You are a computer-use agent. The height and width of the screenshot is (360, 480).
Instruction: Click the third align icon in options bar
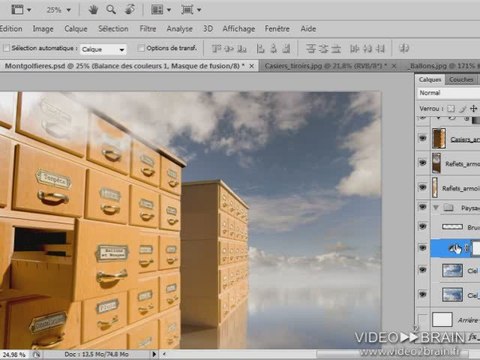tap(242, 49)
